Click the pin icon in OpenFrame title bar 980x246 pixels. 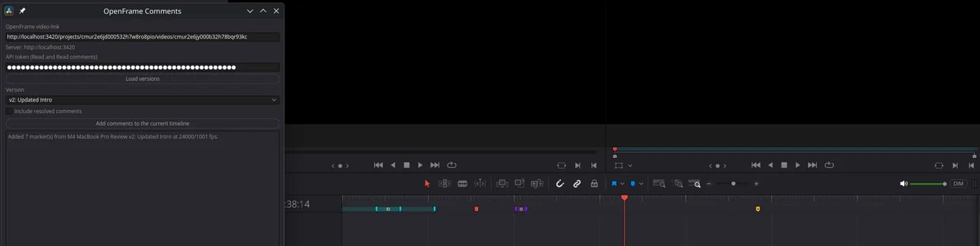(x=23, y=11)
